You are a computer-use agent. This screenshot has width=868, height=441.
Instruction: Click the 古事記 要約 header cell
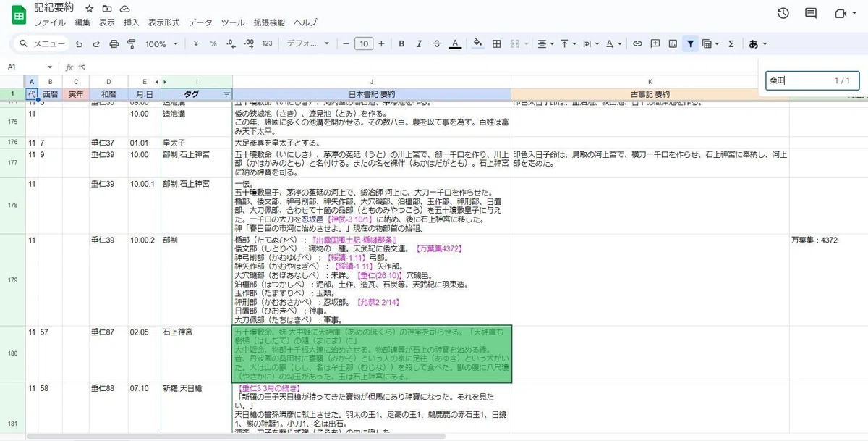click(x=650, y=94)
